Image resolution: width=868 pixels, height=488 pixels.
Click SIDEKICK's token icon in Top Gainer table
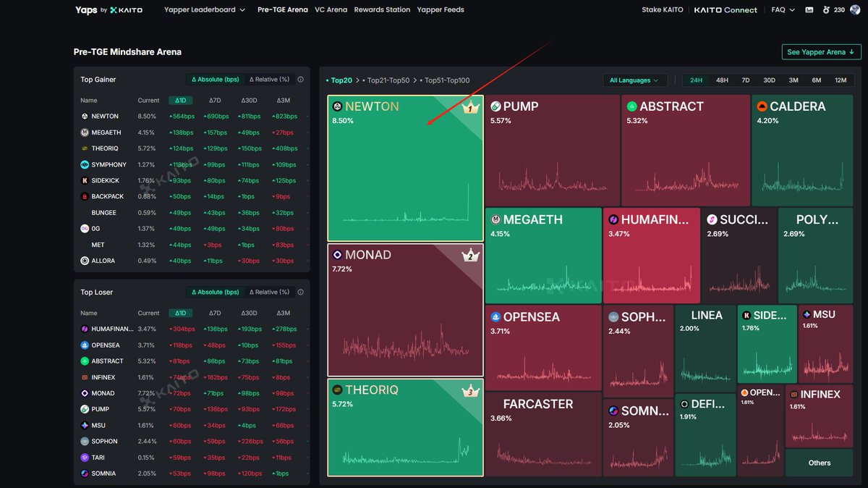[85, 180]
